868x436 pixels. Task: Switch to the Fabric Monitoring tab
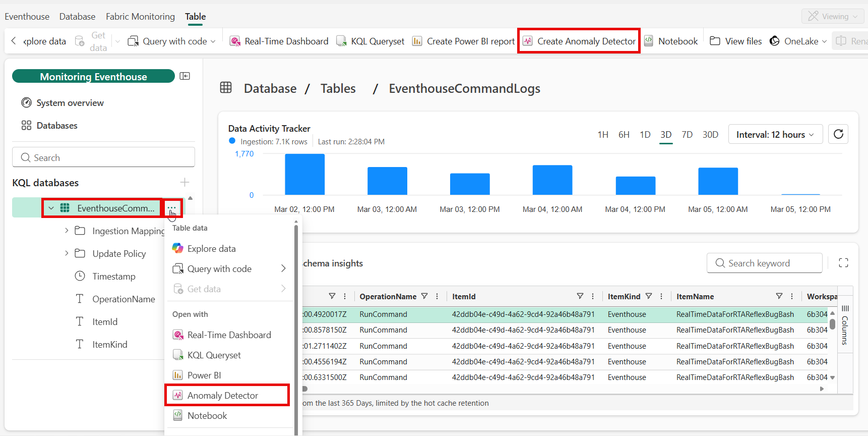[140, 17]
